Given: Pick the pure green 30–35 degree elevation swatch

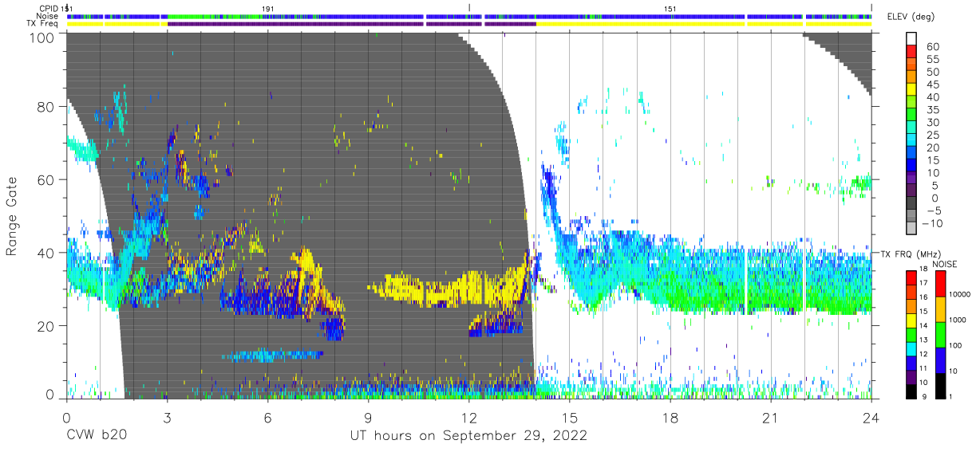Looking at the screenshot, I should tap(911, 116).
